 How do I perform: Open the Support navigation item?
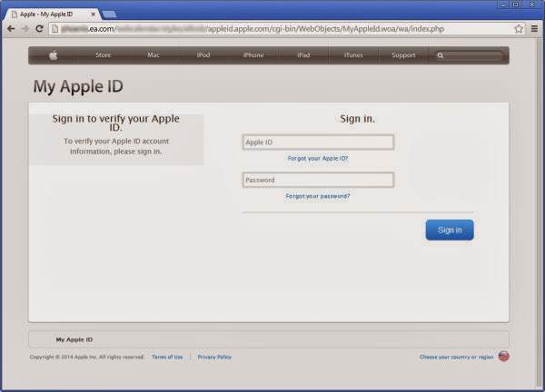point(402,55)
